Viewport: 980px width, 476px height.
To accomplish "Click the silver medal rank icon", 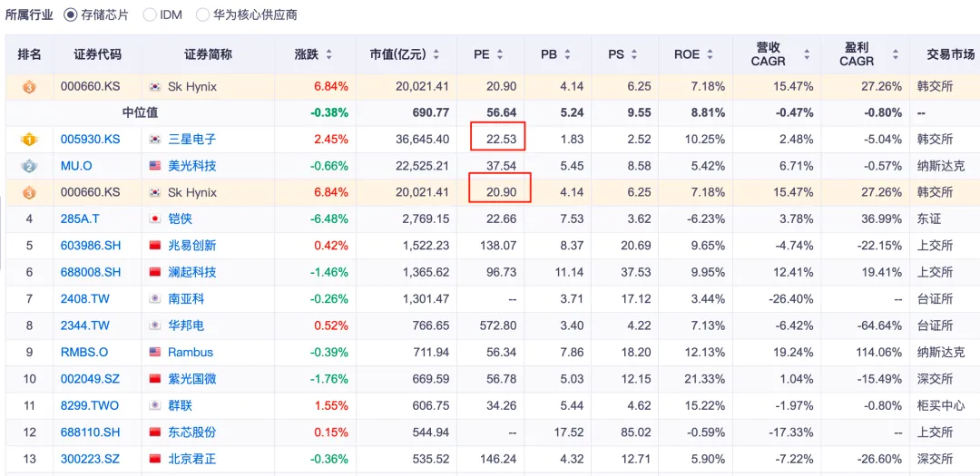I will point(29,166).
